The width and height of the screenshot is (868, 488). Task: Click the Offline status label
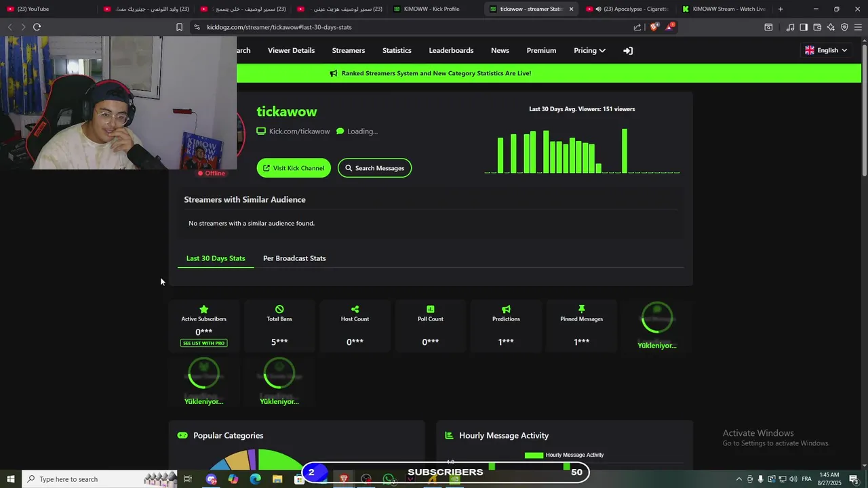point(211,174)
